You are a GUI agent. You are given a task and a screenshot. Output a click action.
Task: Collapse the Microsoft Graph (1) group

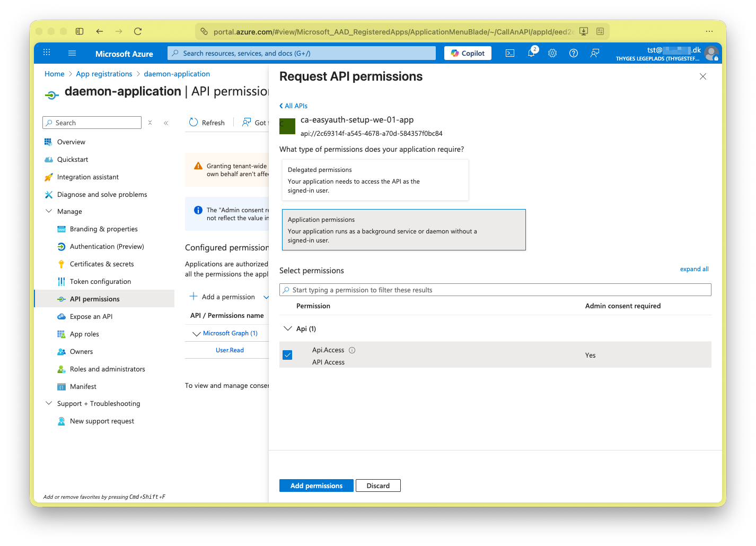(x=197, y=334)
